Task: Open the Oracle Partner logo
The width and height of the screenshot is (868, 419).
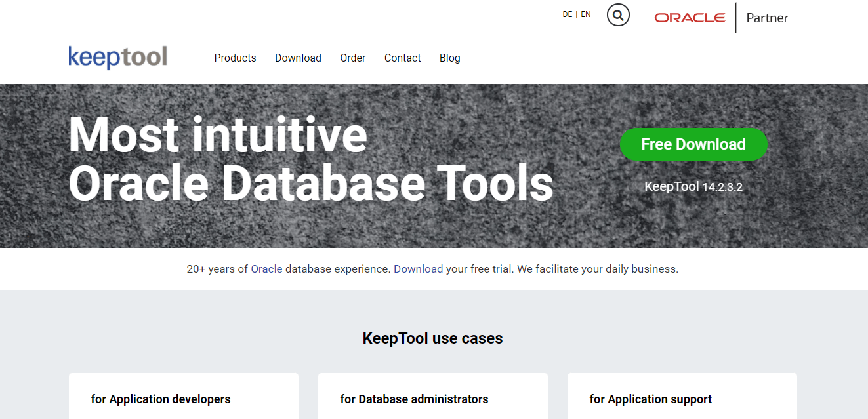Action: tap(721, 18)
